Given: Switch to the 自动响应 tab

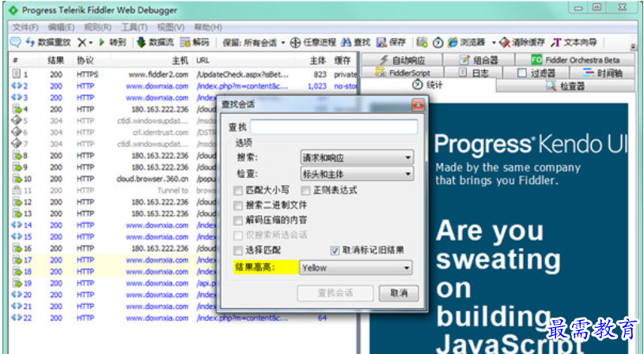Looking at the screenshot, I should click(x=402, y=60).
